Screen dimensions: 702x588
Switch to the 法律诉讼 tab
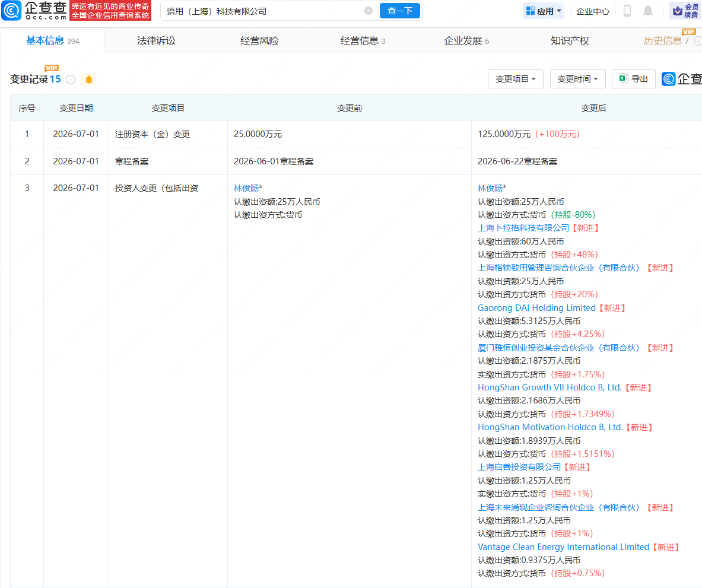[156, 41]
